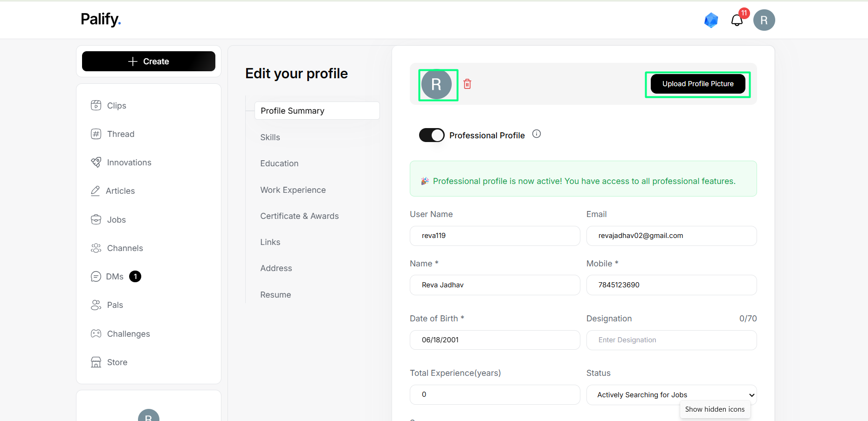Open the user avatar menu in header
The width and height of the screenshot is (868, 421).
pos(764,20)
